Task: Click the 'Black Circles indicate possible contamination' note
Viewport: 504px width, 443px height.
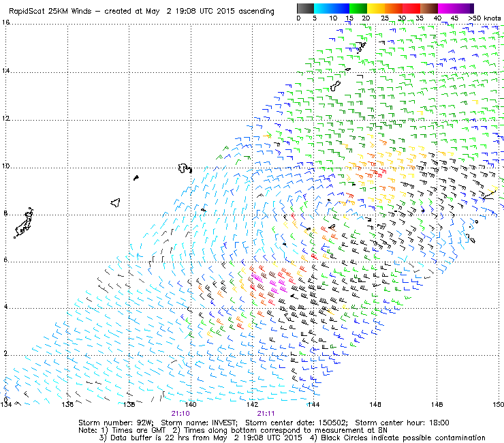Action: pos(403,438)
